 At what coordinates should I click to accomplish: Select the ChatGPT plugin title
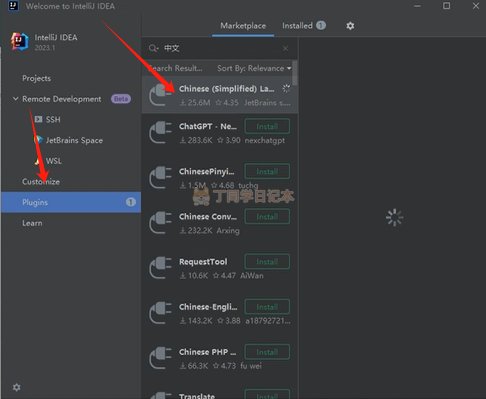208,127
